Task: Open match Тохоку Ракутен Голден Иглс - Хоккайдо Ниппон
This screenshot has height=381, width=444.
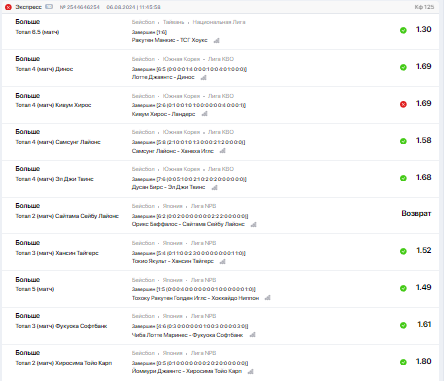Action: 195,298
